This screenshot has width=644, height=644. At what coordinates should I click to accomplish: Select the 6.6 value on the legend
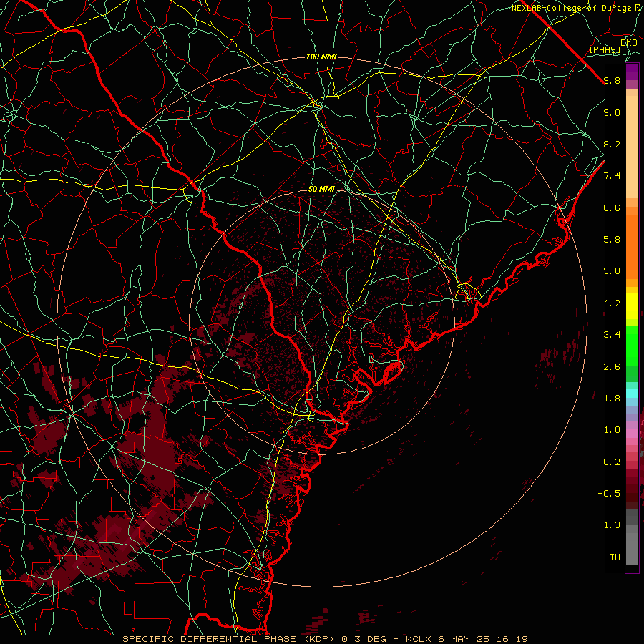point(612,208)
